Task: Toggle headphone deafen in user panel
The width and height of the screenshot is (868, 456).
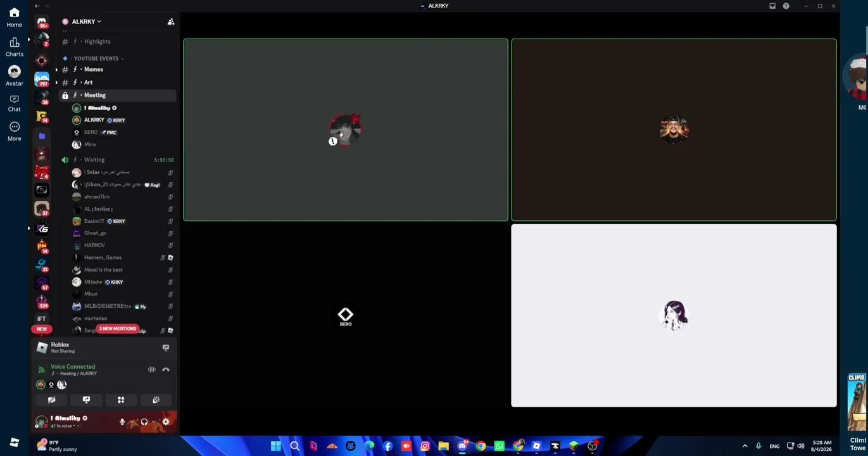Action: [144, 422]
